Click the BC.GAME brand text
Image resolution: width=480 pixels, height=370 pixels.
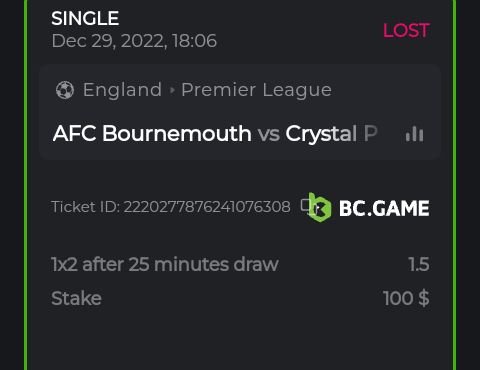(384, 208)
